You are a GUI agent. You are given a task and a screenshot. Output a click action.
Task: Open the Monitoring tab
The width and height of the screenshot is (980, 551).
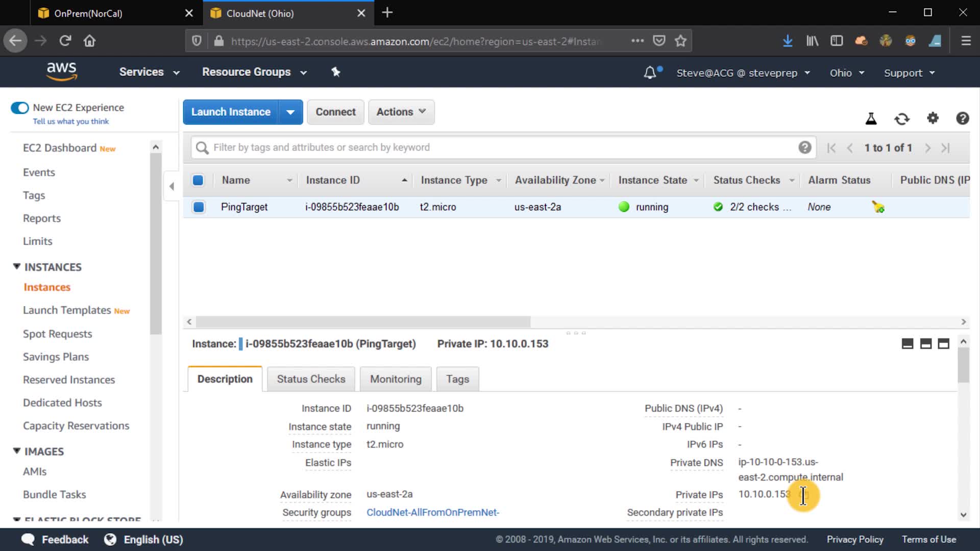coord(396,379)
